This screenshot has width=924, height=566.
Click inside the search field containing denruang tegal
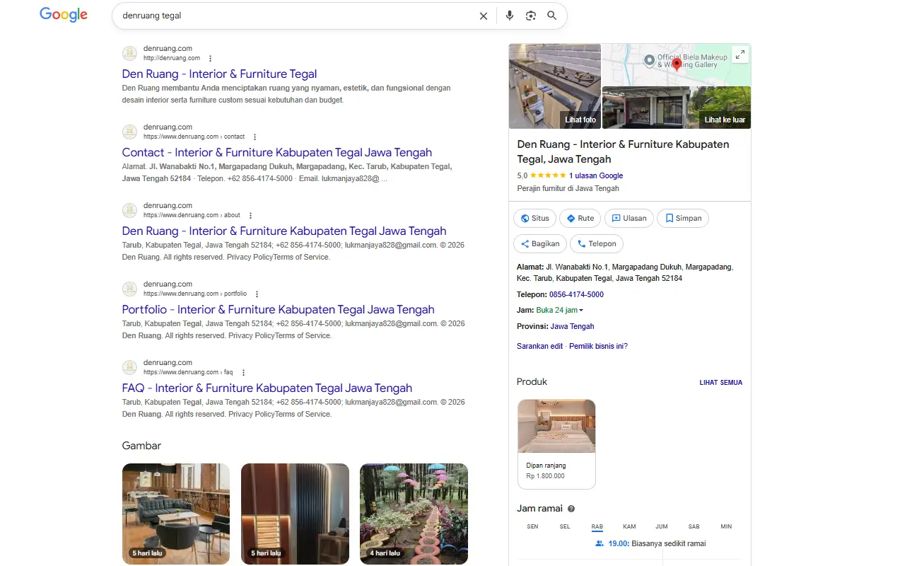pos(297,16)
